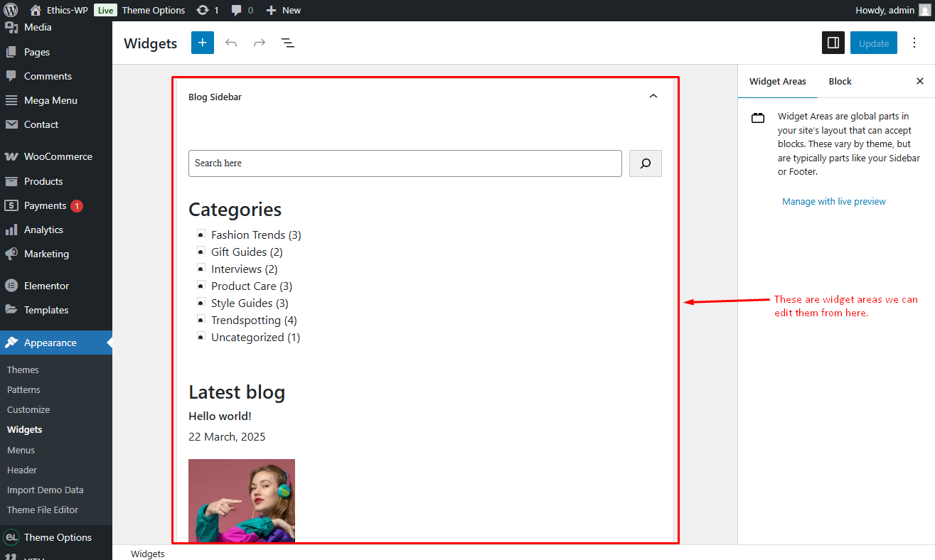Click the admin avatar icon
935x560 pixels.
click(924, 10)
